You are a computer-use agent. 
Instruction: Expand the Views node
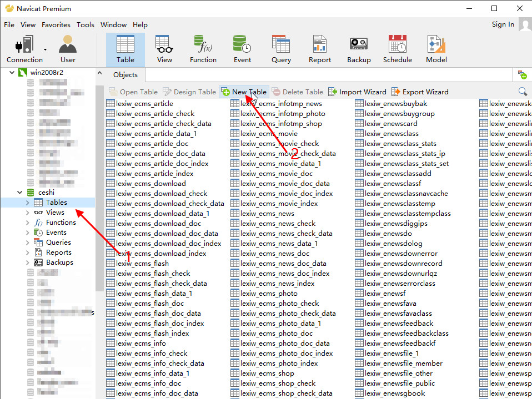[27, 213]
